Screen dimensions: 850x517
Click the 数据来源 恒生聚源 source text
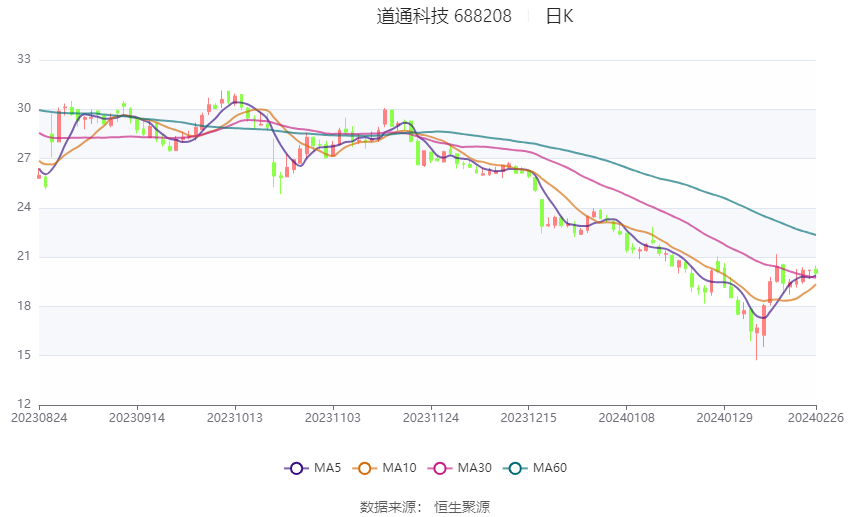click(x=425, y=507)
